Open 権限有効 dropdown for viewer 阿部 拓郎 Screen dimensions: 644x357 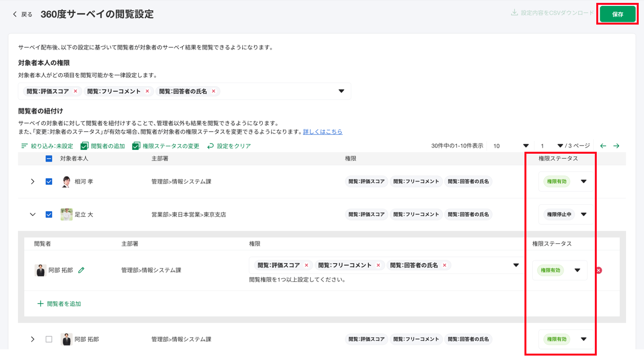(560, 270)
